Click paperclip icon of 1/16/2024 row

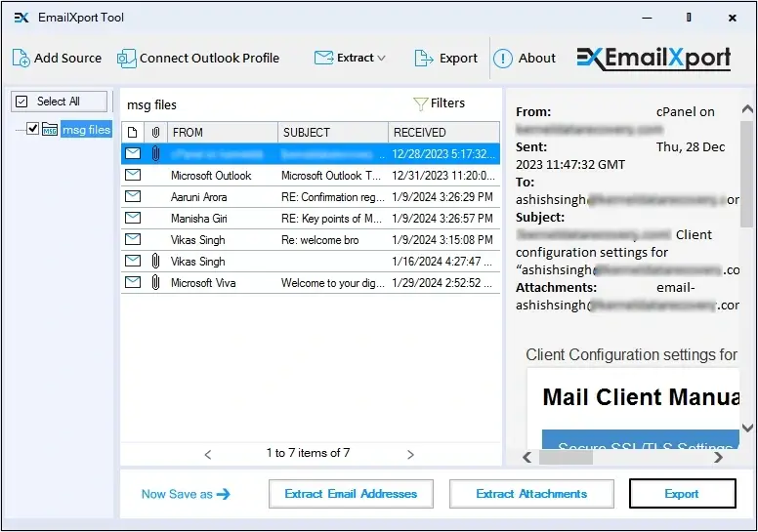(155, 262)
